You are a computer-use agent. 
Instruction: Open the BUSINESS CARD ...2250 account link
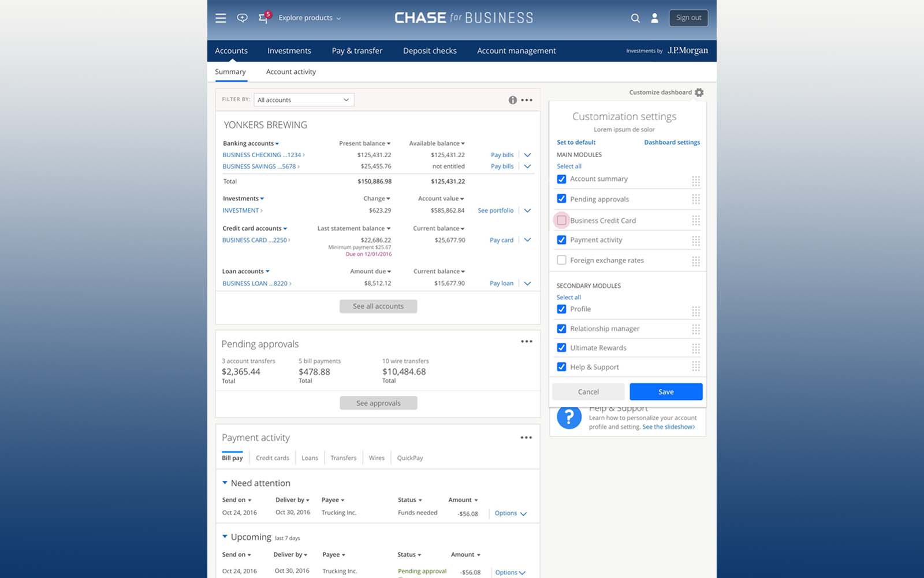pyautogui.click(x=256, y=240)
